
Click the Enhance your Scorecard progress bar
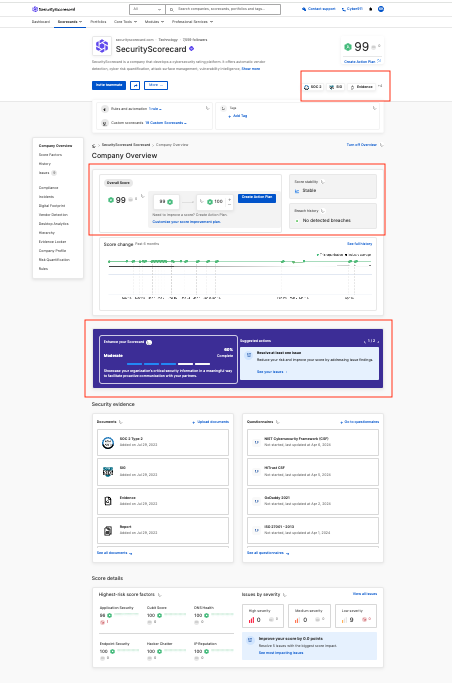coord(169,364)
